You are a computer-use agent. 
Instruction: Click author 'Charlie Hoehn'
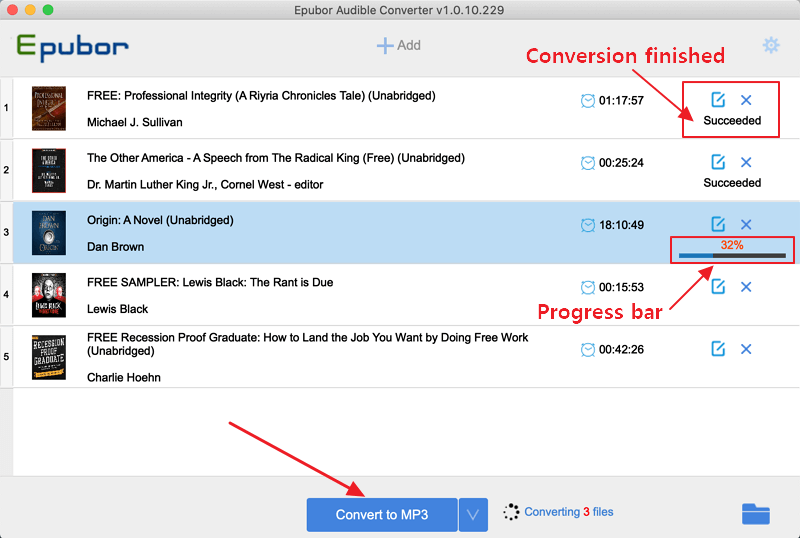point(124,378)
